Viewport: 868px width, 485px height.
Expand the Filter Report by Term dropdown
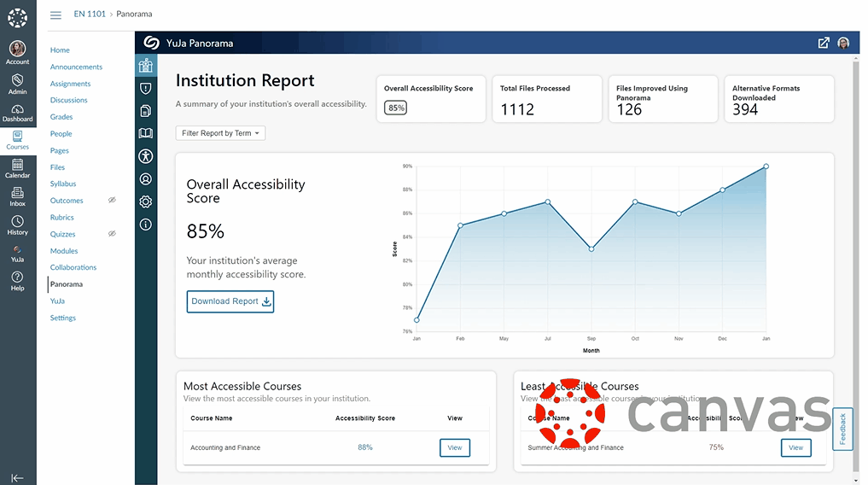tap(220, 133)
